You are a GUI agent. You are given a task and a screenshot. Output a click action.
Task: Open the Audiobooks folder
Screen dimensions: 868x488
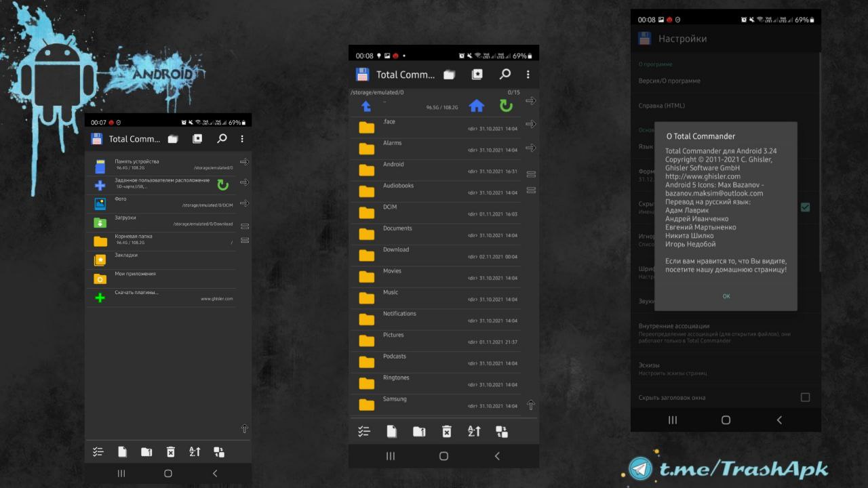point(435,190)
